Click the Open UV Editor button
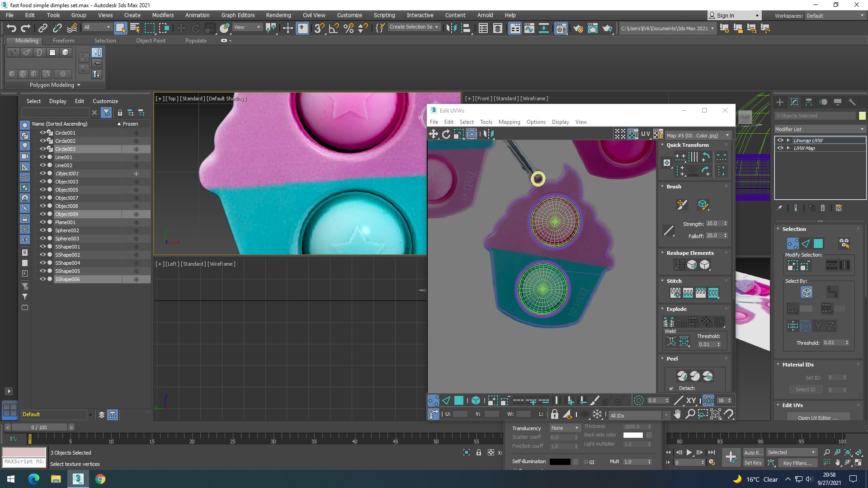This screenshot has height=488, width=868. click(x=817, y=417)
